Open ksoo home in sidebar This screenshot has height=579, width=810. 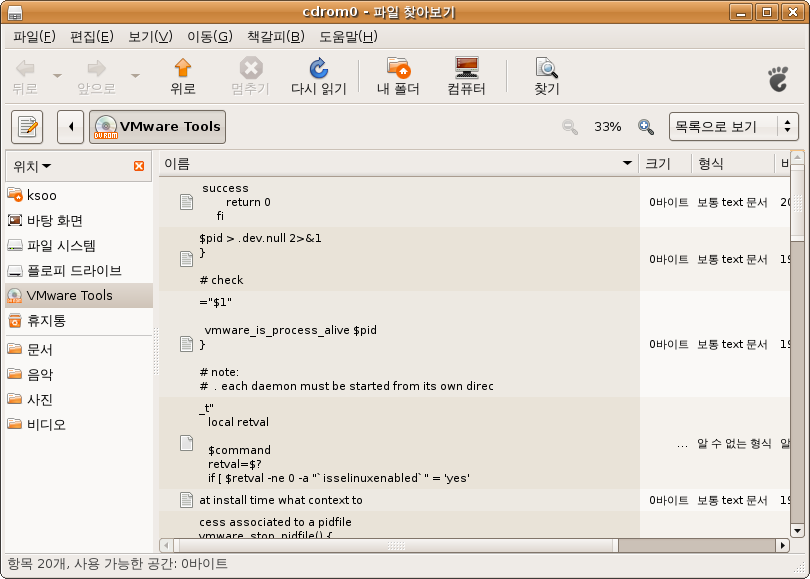coord(79,195)
